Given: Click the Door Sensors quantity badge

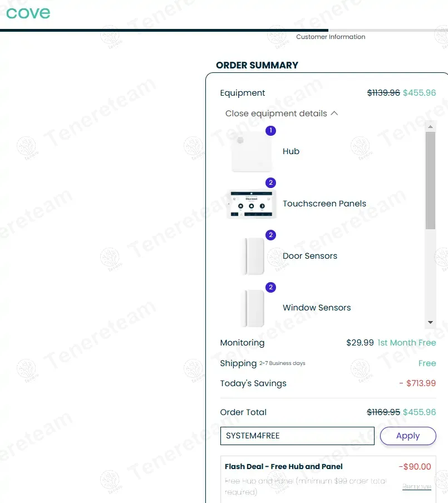Looking at the screenshot, I should (x=271, y=235).
